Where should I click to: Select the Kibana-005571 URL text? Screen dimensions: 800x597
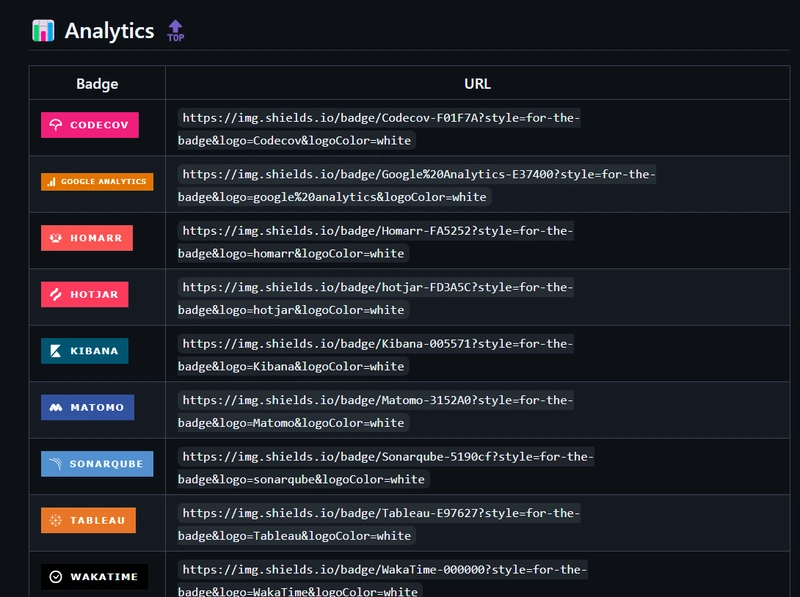376,355
